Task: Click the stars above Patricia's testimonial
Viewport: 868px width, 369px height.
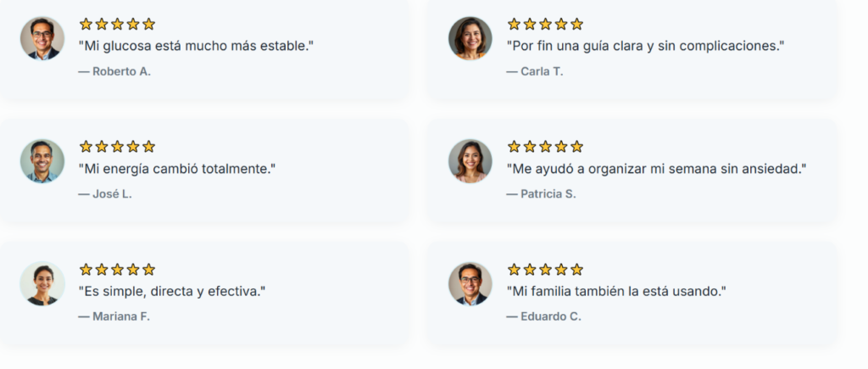Action: click(545, 147)
